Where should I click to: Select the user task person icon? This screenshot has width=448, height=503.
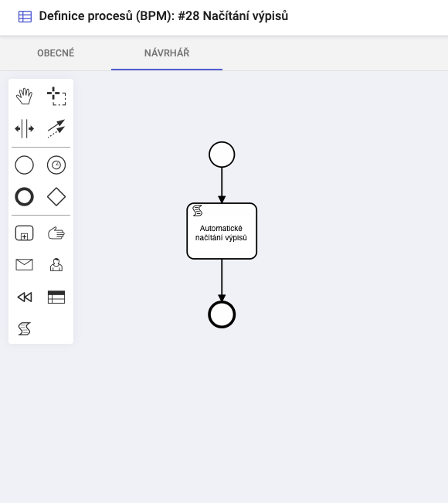point(56,265)
